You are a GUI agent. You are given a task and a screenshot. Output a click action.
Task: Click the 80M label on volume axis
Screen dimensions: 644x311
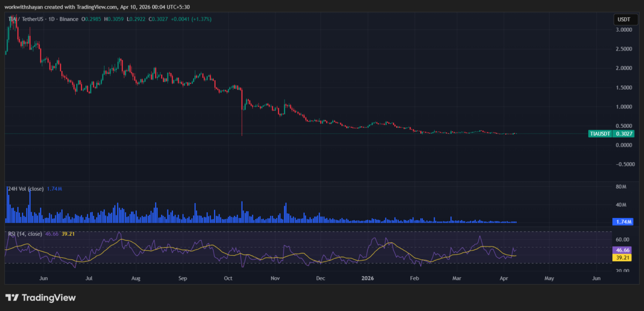[x=621, y=187]
